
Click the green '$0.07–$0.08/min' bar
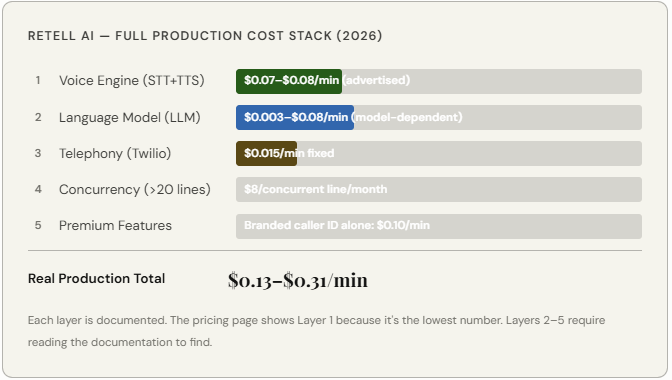pyautogui.click(x=289, y=81)
